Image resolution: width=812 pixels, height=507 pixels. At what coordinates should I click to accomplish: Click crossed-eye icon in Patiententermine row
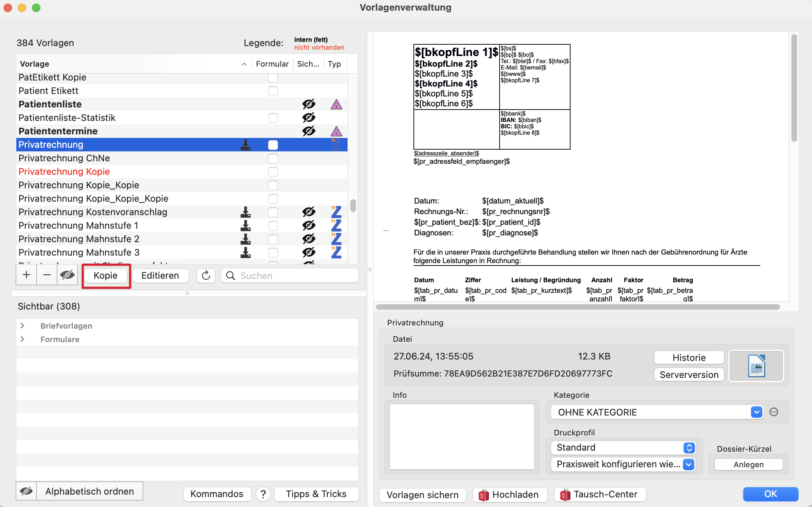coord(309,131)
